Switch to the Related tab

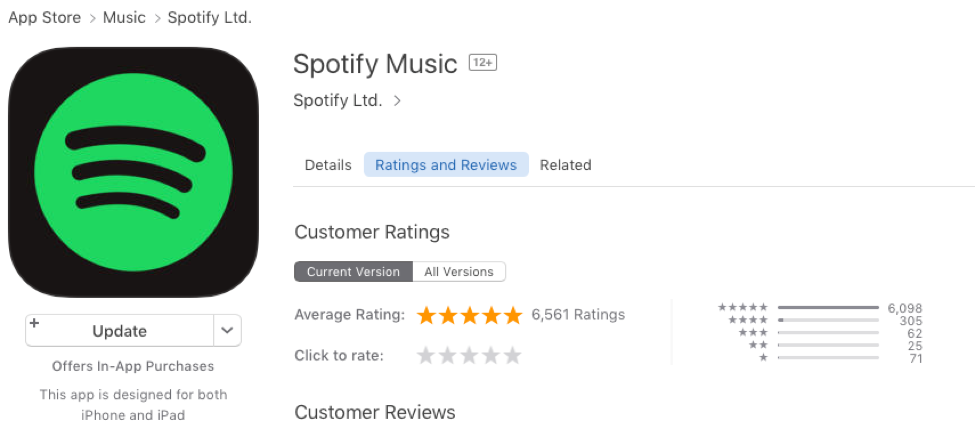[x=566, y=165]
